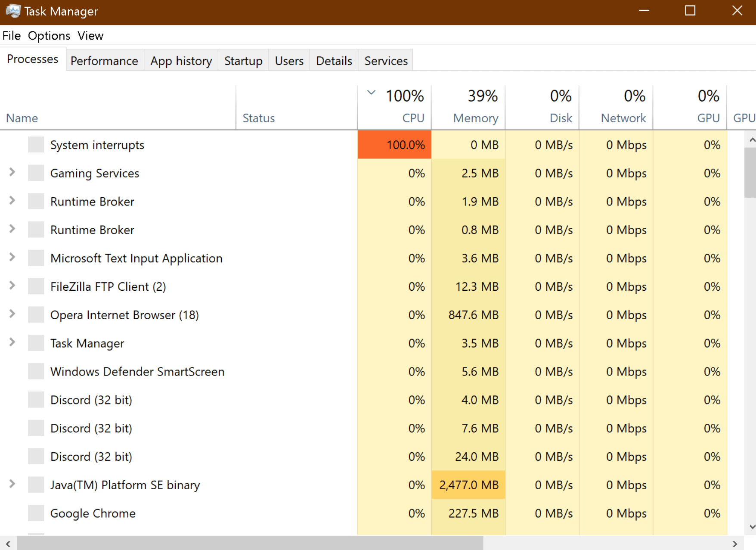Click the System interrupts process icon
The height and width of the screenshot is (550, 756).
36,145
